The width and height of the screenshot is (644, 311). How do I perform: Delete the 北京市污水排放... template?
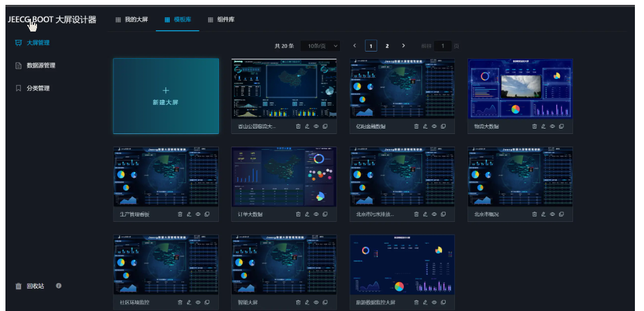(x=416, y=214)
